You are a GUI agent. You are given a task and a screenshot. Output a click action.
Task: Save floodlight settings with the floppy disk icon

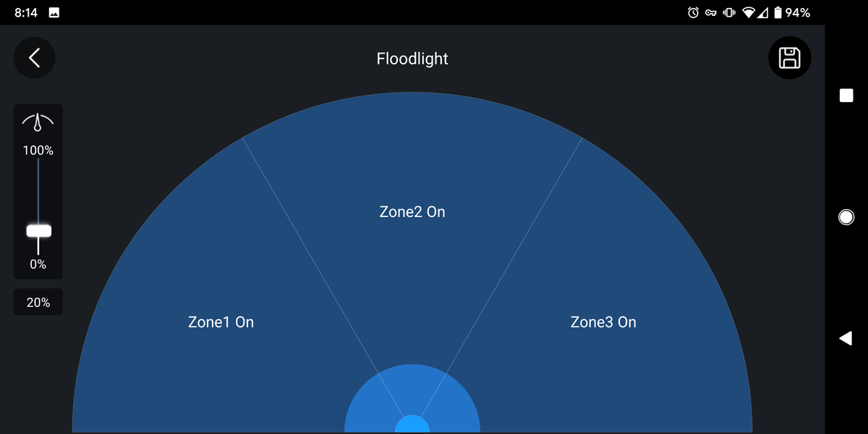789,58
